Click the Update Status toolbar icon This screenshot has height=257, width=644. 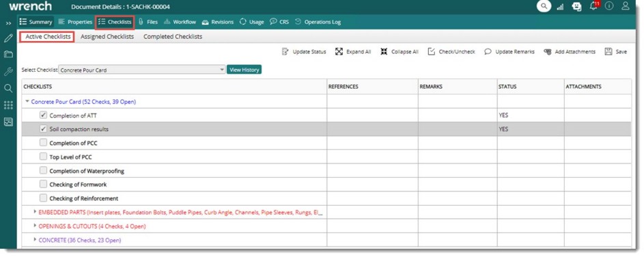[x=285, y=52]
